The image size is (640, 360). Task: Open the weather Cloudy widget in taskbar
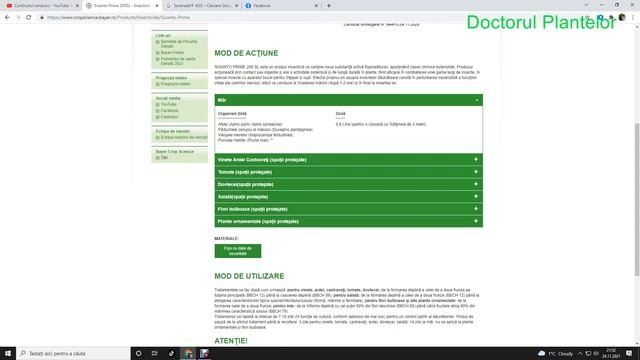tap(556, 353)
